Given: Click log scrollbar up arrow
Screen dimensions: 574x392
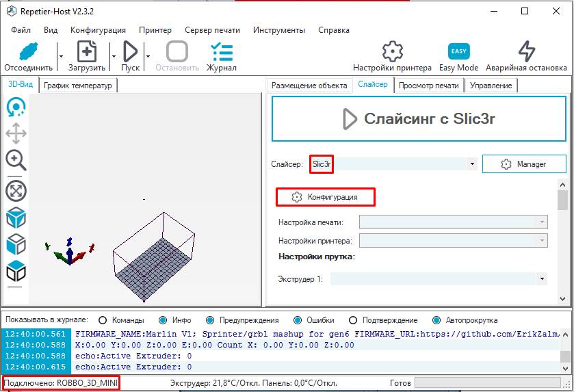Looking at the screenshot, I should [566, 334].
